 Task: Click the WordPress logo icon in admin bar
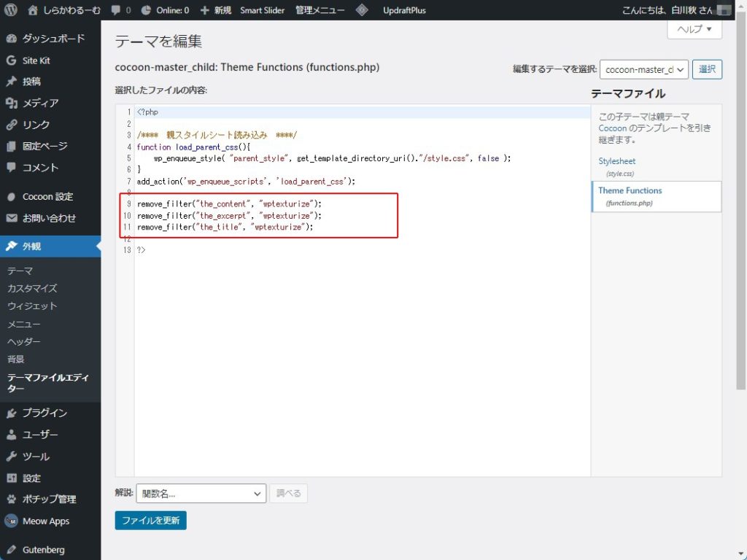click(10, 10)
